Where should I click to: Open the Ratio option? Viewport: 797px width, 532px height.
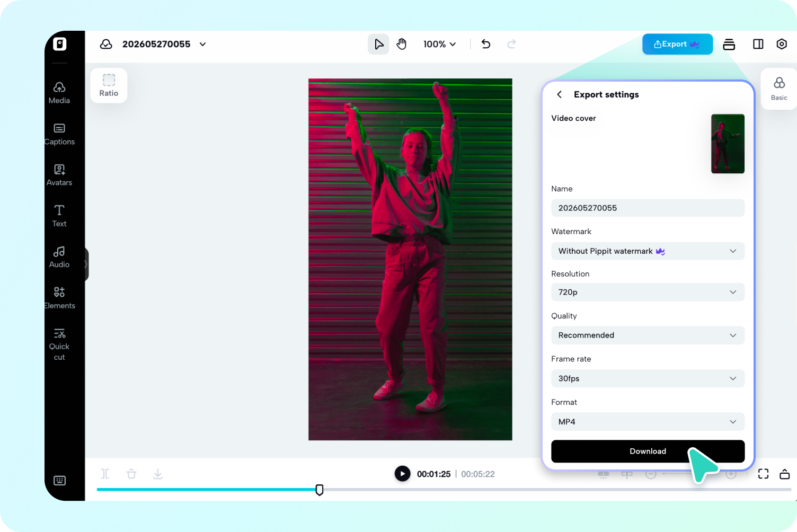pyautogui.click(x=109, y=85)
